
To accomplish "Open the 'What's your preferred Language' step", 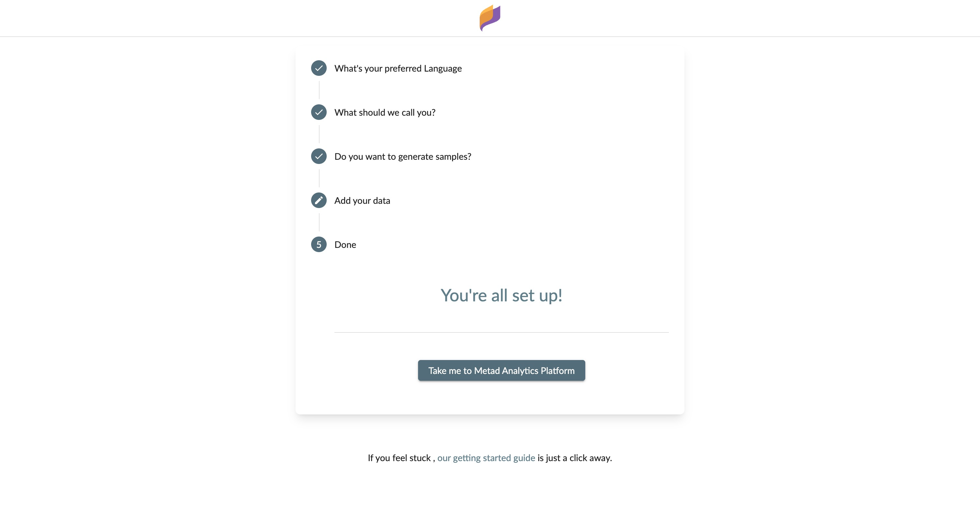I will (398, 68).
